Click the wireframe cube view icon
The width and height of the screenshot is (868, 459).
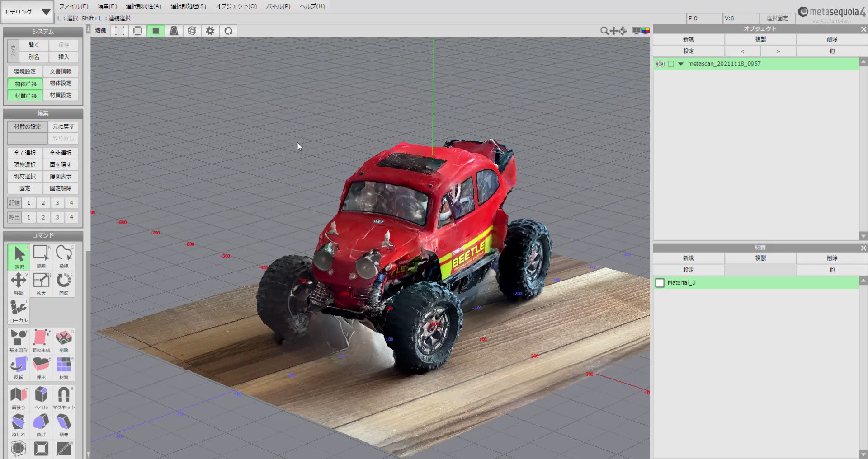pos(192,31)
